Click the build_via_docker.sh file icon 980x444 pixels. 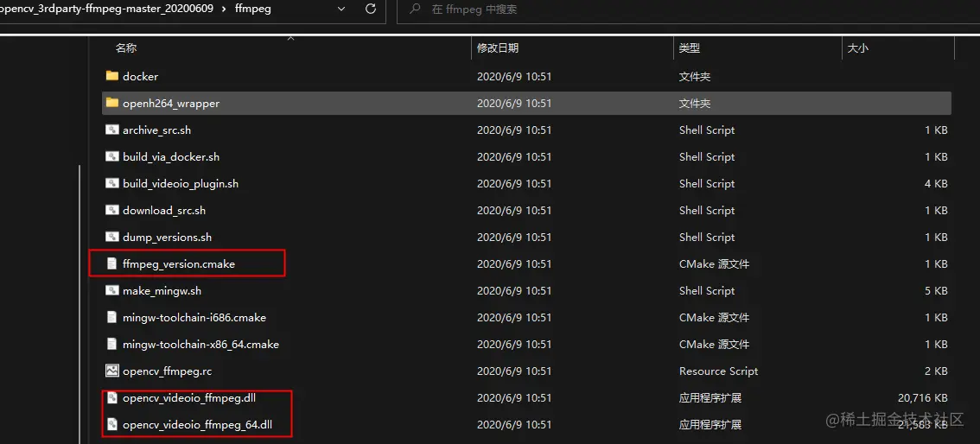tap(111, 156)
